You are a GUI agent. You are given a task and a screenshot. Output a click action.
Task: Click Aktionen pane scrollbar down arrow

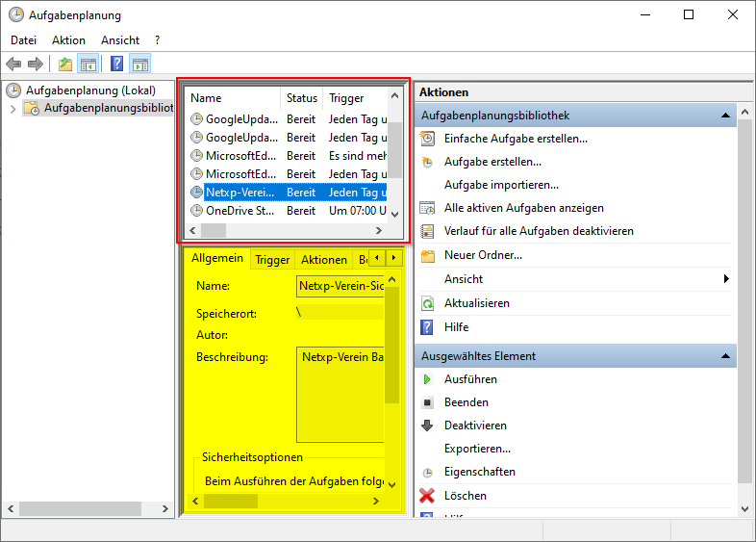pos(744,508)
